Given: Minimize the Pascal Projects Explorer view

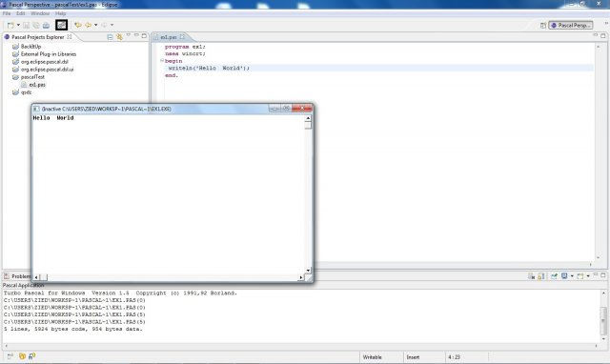Looking at the screenshot, I should [x=136, y=35].
